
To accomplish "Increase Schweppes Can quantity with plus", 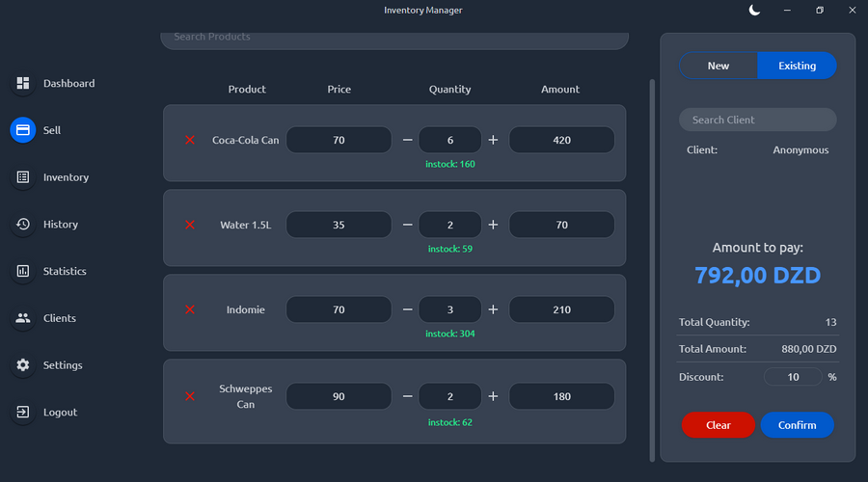I will pos(493,396).
